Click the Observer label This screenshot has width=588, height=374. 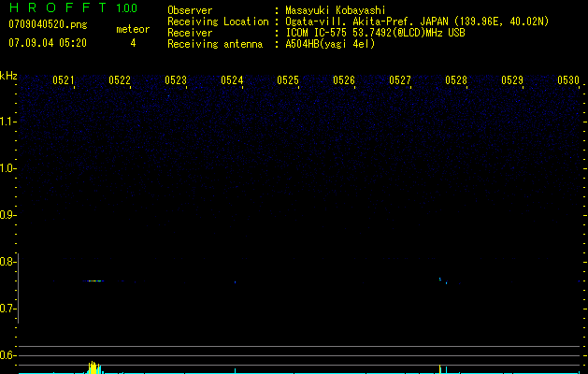tap(190, 10)
